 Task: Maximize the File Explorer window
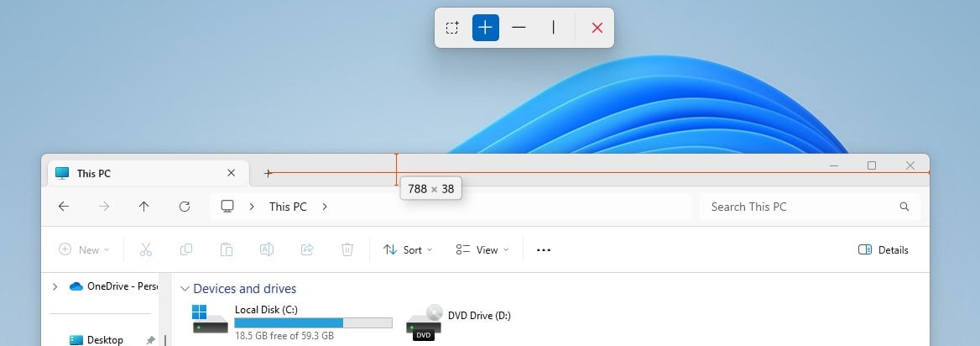[x=872, y=165]
